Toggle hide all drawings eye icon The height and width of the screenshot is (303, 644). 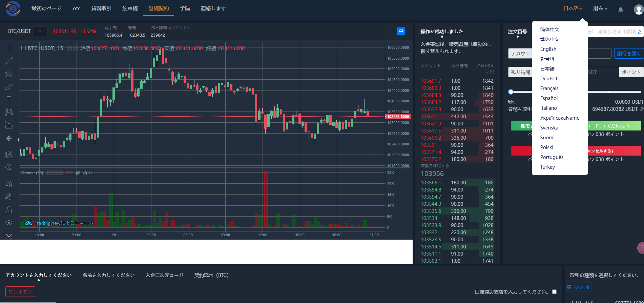(9, 223)
